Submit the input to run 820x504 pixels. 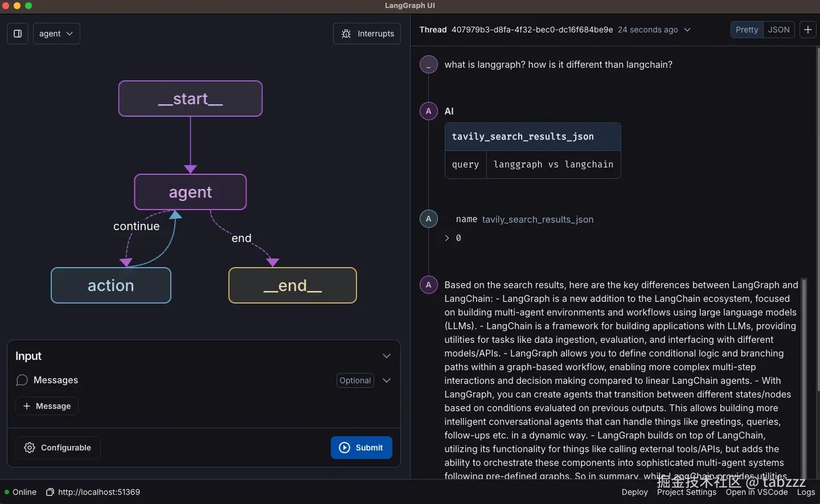[362, 448]
